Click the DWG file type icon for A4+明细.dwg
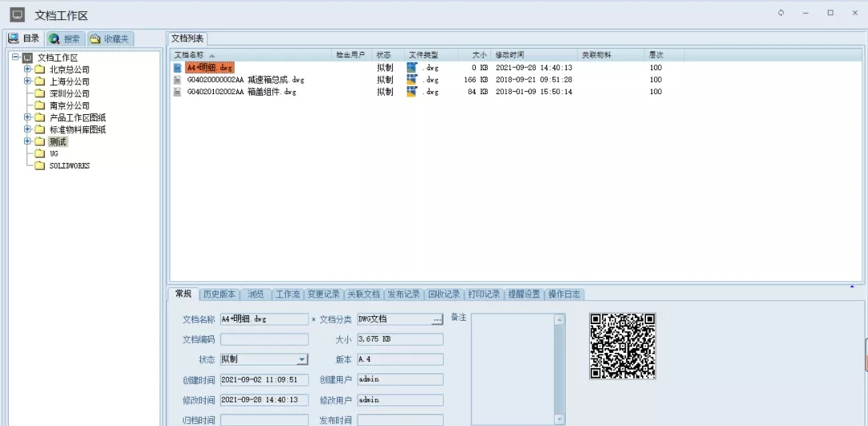 click(x=412, y=68)
